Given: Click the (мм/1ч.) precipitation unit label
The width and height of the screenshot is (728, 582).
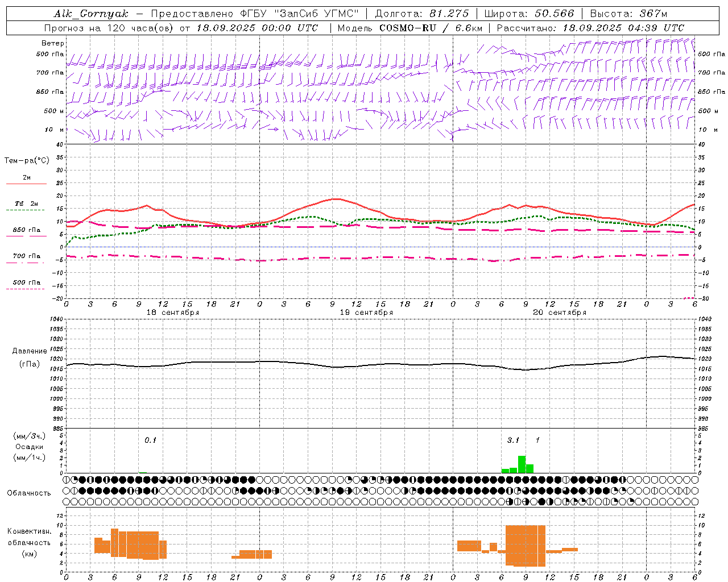Looking at the screenshot, I should [x=30, y=458].
